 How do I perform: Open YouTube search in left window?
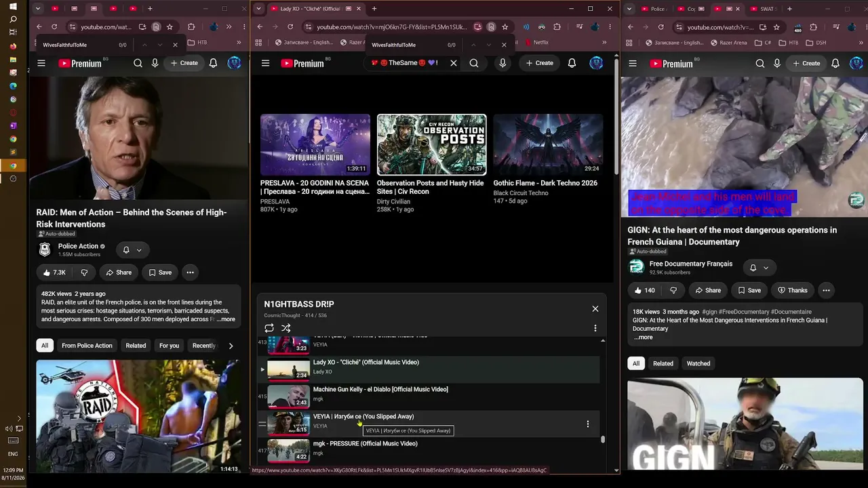[x=138, y=63]
